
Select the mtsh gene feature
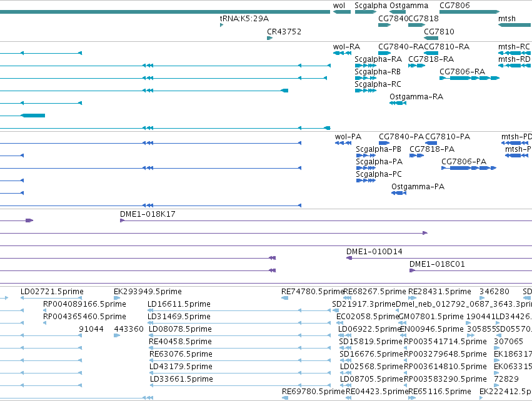click(514, 25)
